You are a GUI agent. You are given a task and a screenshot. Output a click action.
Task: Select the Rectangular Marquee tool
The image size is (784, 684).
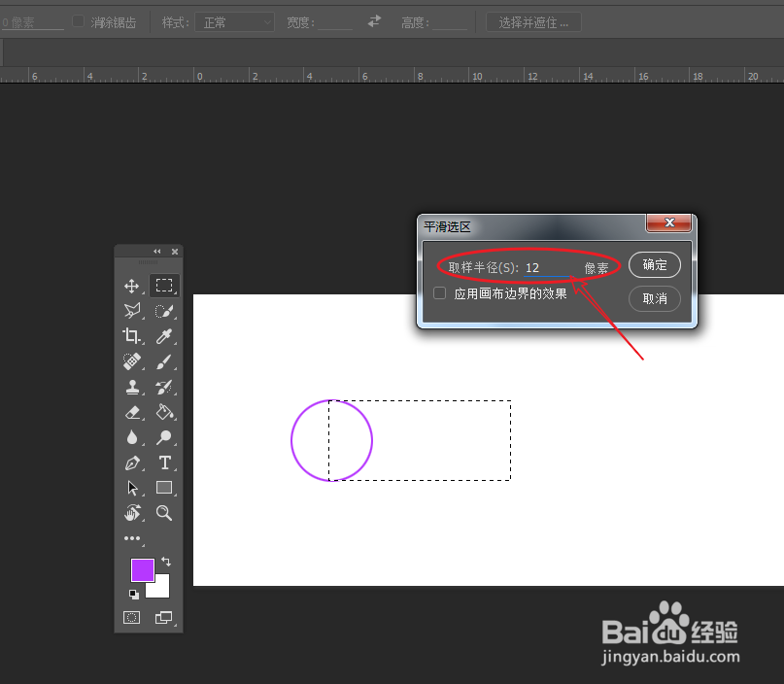pyautogui.click(x=164, y=286)
